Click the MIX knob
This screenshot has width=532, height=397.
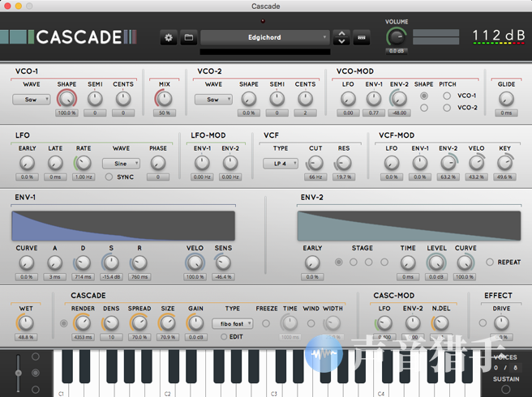pos(165,99)
